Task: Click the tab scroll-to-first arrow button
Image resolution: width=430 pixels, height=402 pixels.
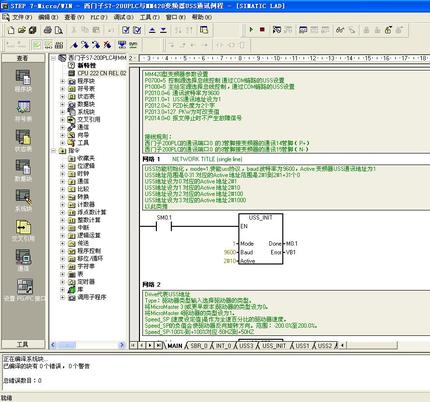Action: pyautogui.click(x=133, y=345)
